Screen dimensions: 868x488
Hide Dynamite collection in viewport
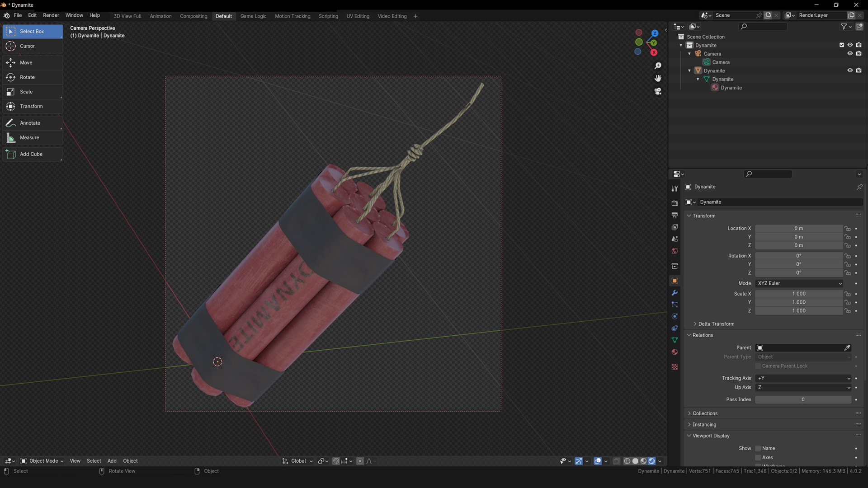coord(850,45)
